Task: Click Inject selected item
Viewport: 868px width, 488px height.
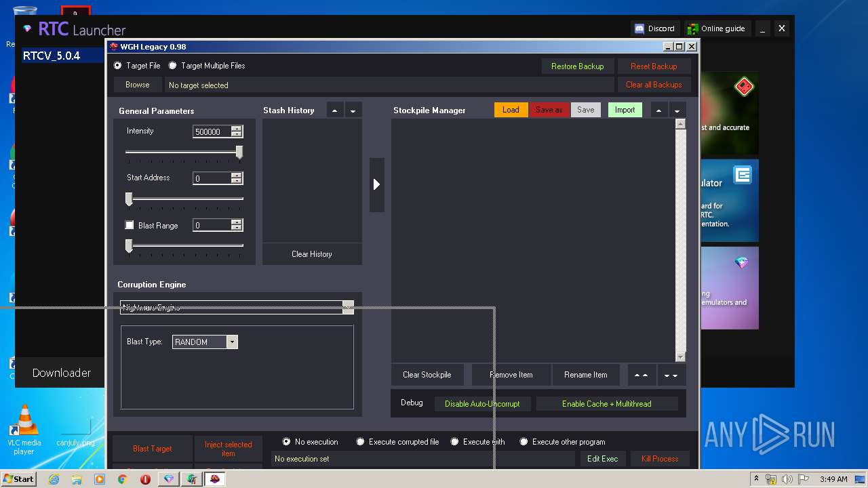Action: point(229,449)
